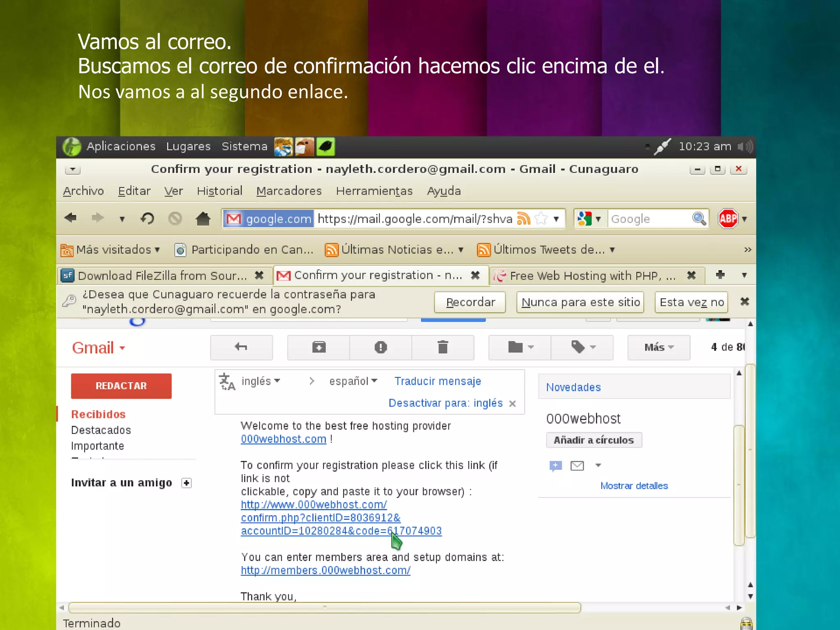Click the Recordar password button
Image resolution: width=840 pixels, height=630 pixels.
[x=470, y=302]
